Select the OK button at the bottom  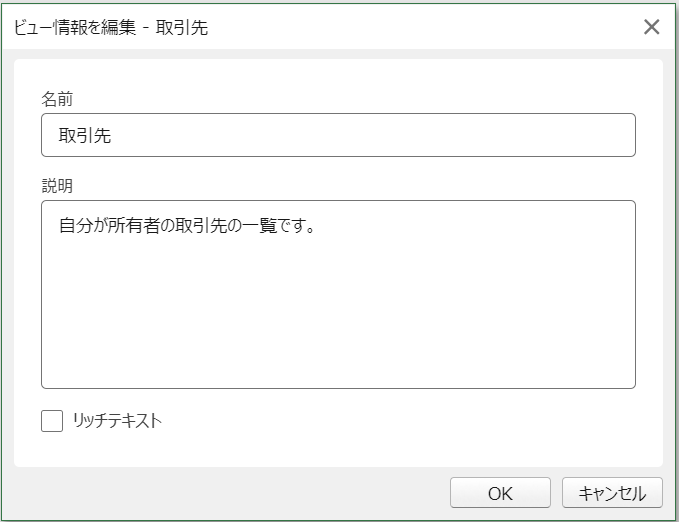[500, 493]
